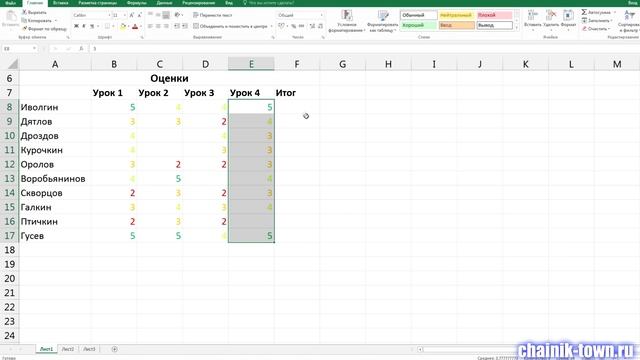Apply font color red A icon
Image resolution: width=640 pixels, height=360 pixels.
tap(135, 27)
